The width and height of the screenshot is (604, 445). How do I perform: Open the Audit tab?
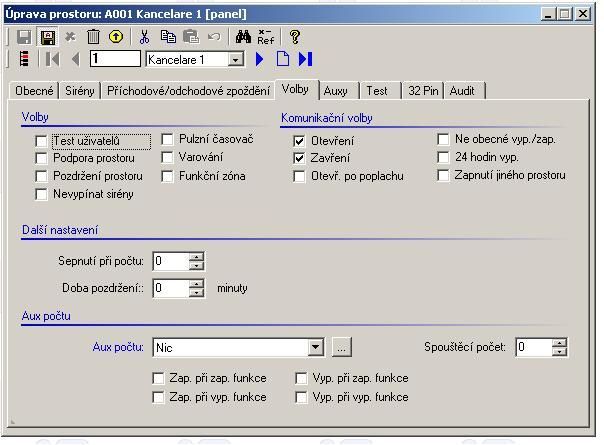point(462,91)
